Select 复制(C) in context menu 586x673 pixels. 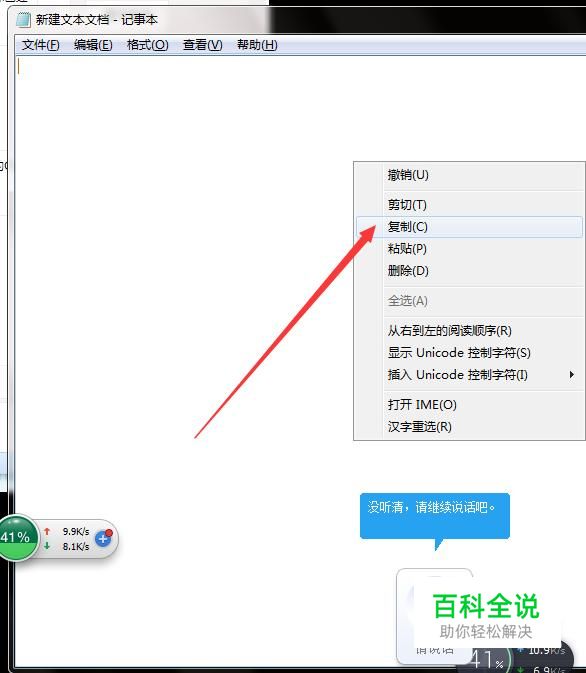(469, 227)
